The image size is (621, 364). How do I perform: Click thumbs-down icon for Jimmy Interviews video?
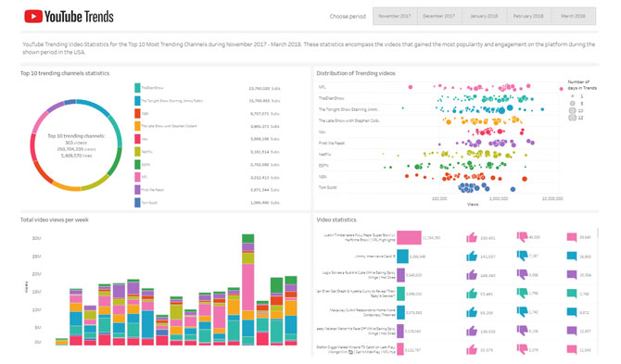click(523, 256)
